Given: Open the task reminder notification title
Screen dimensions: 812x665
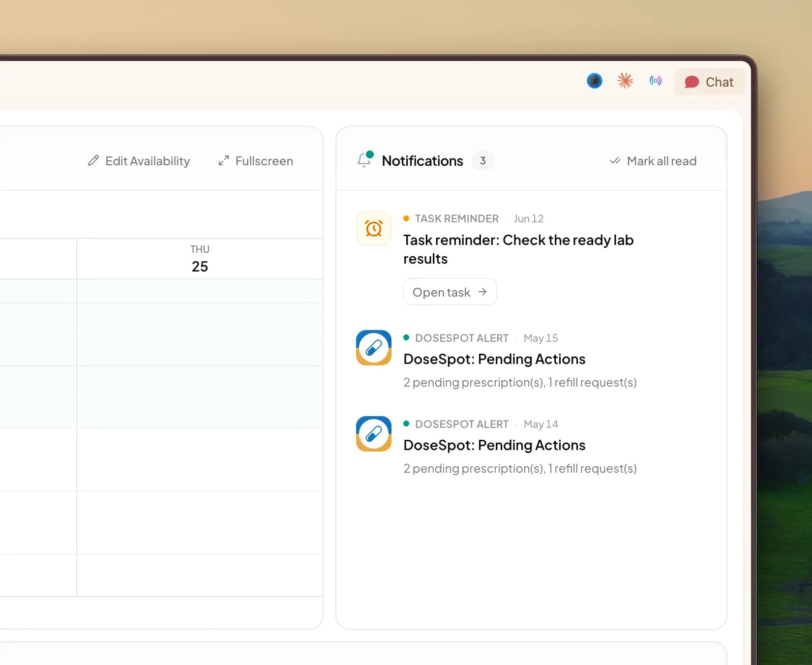Looking at the screenshot, I should pos(518,249).
